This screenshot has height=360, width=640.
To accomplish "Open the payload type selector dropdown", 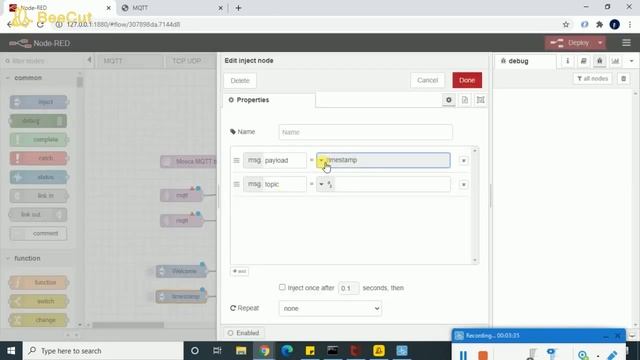I will [322, 160].
